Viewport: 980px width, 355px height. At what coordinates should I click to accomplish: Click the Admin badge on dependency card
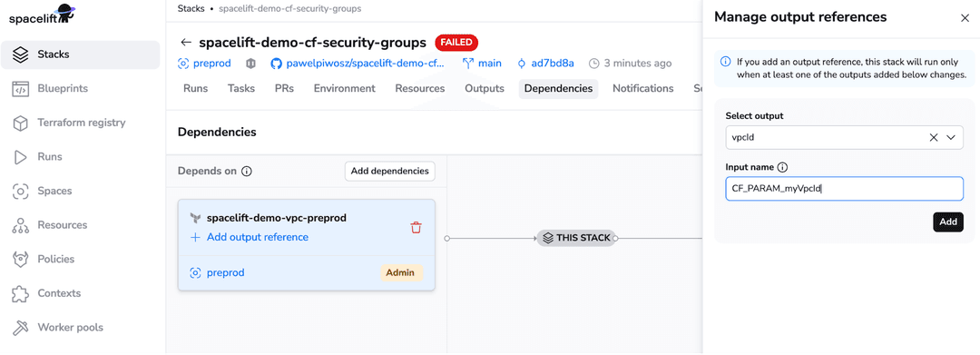(401, 273)
